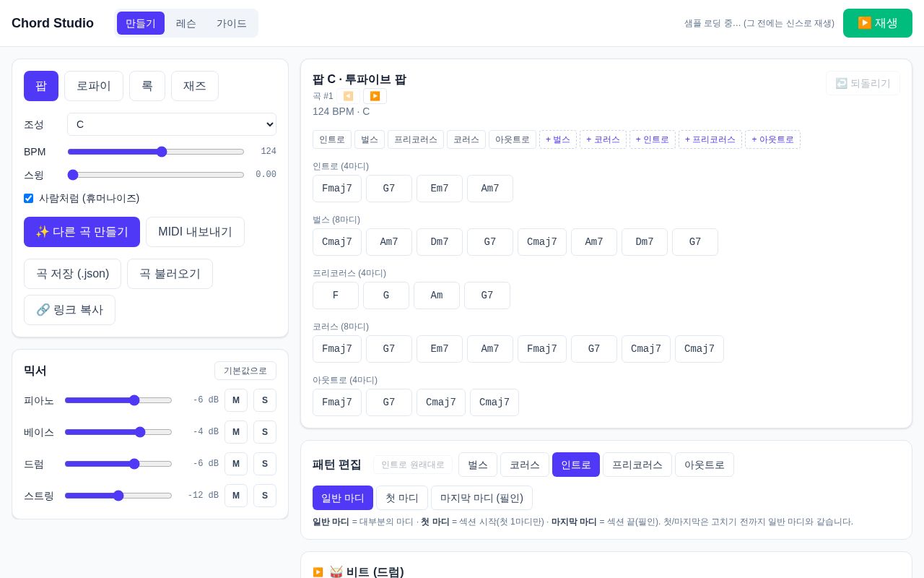
Task: Click the F chord in 프리코러스 row
Action: tap(336, 296)
